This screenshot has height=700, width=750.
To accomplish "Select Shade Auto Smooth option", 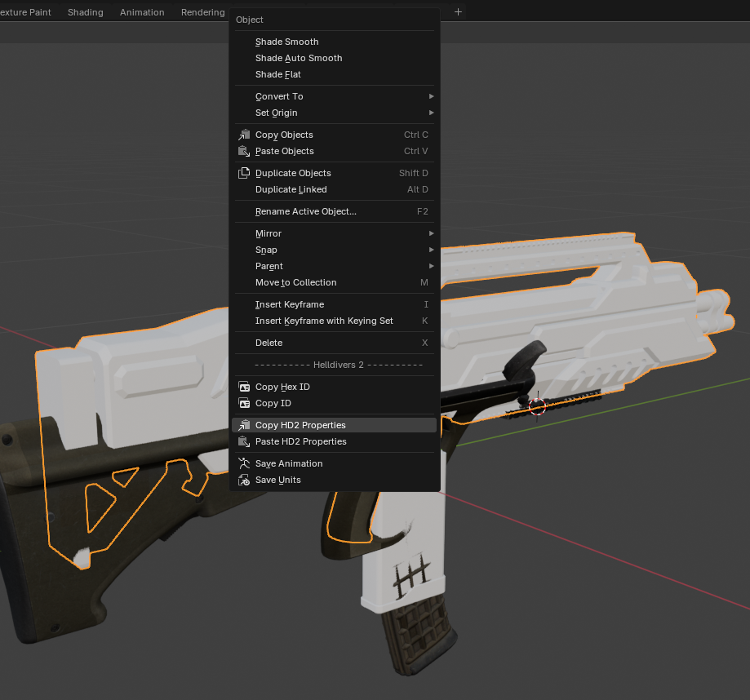I will coord(299,58).
